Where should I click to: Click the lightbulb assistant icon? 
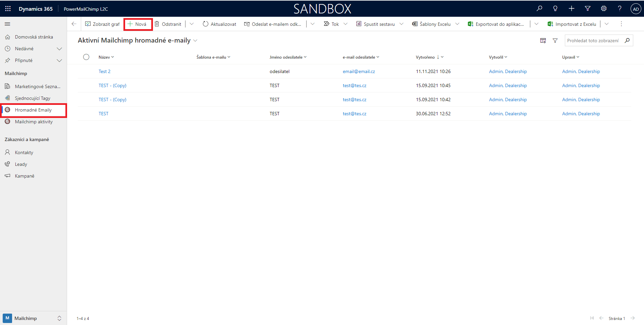click(555, 9)
